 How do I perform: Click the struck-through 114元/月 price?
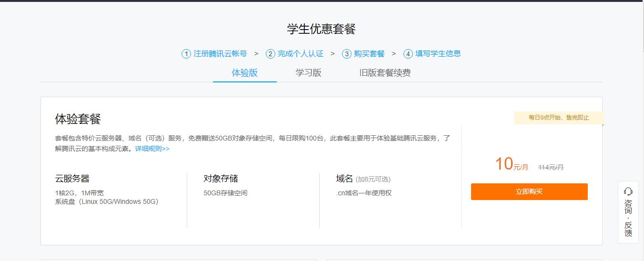(x=551, y=167)
